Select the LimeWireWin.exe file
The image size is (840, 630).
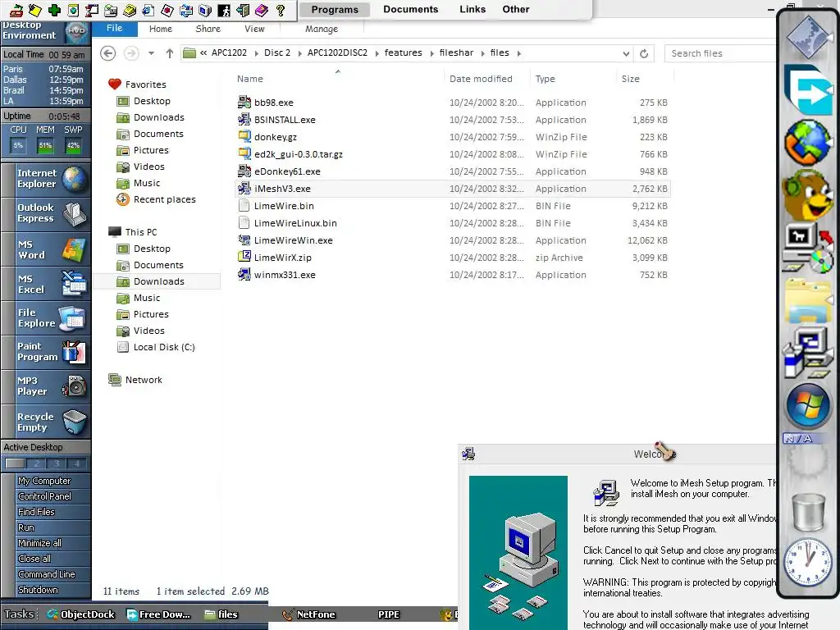coord(293,240)
